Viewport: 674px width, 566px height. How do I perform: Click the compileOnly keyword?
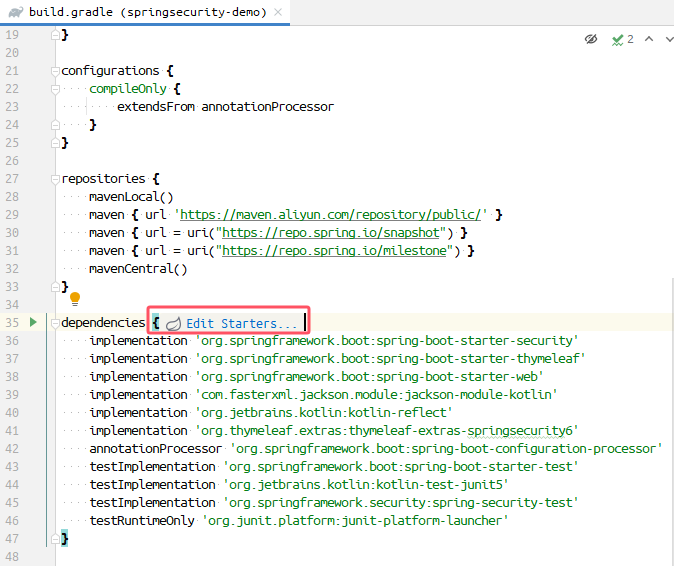[128, 89]
